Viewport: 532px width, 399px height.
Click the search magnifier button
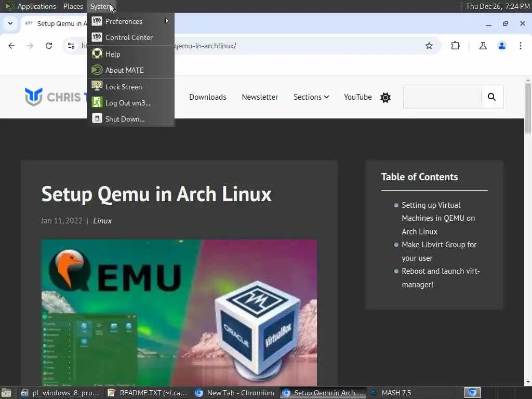pos(491,97)
